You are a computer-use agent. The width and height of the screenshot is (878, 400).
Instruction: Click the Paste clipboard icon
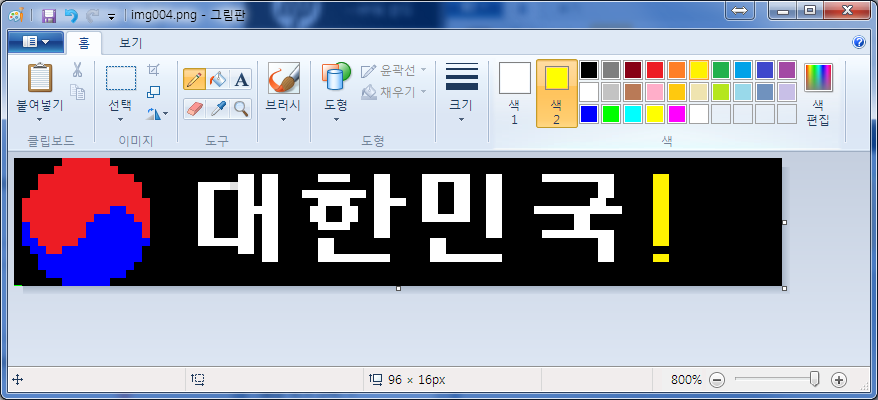pyautogui.click(x=40, y=77)
